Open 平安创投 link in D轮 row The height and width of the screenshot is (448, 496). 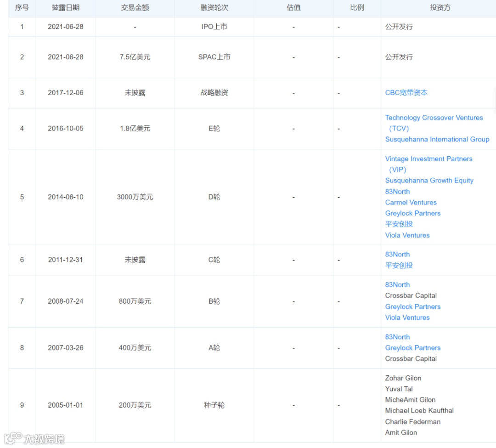(x=399, y=224)
